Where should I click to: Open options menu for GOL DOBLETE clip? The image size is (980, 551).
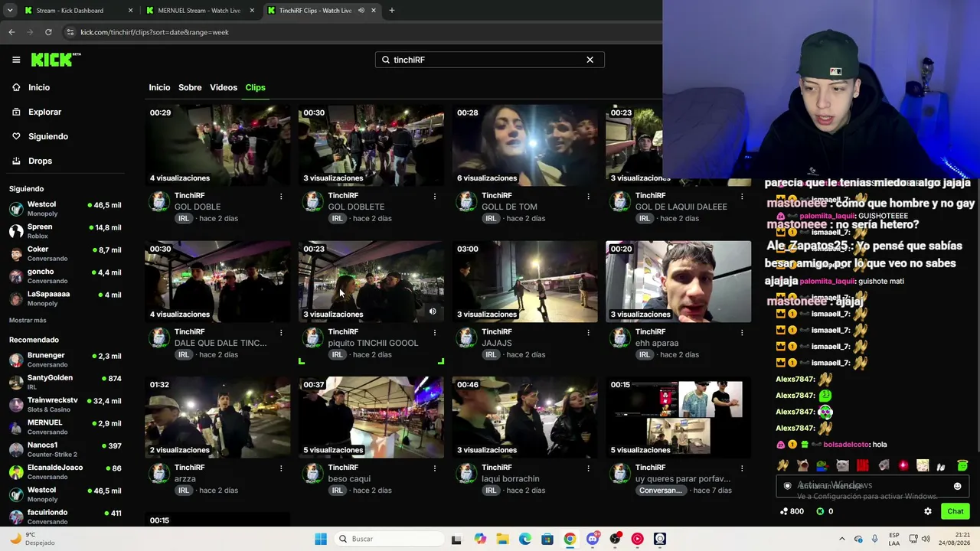pyautogui.click(x=435, y=197)
